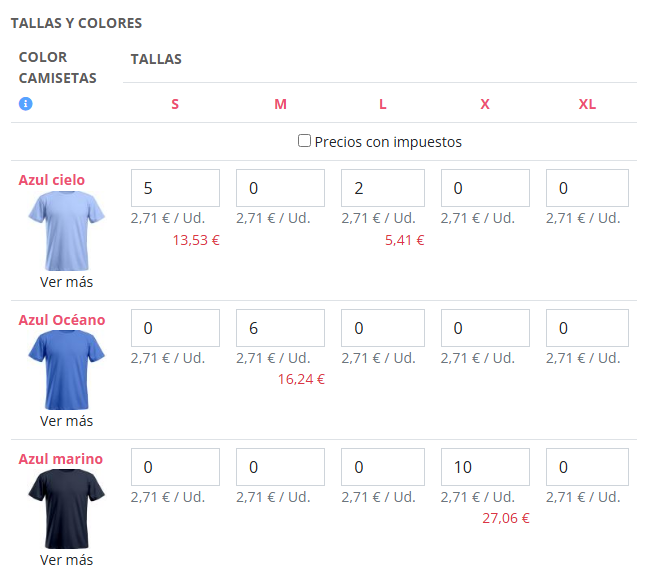This screenshot has height=575, width=666.
Task: Click the M size column header
Action: pos(280,104)
